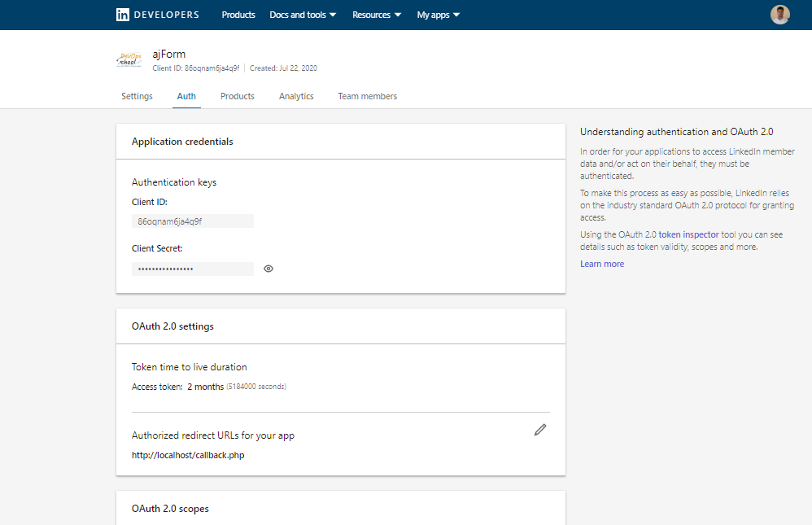The image size is (812, 525).
Task: Open the My apps dropdown
Action: (439, 15)
